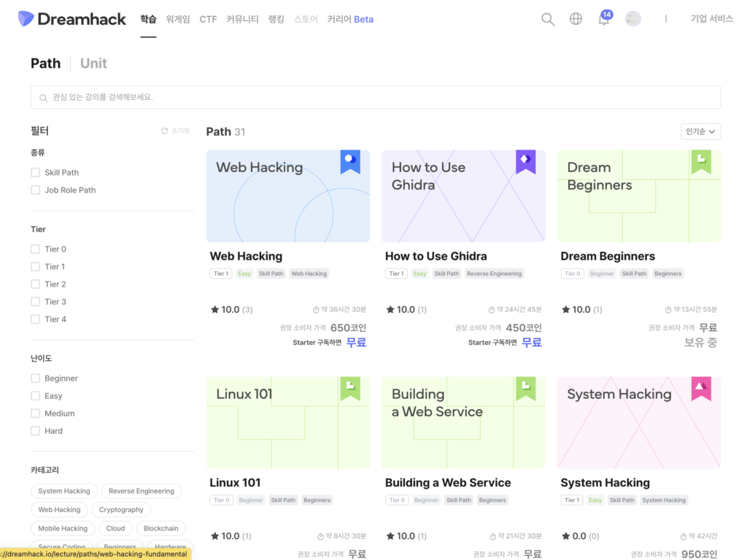747x560 pixels.
Task: Enable the Job Role Path checkbox
Action: (35, 190)
